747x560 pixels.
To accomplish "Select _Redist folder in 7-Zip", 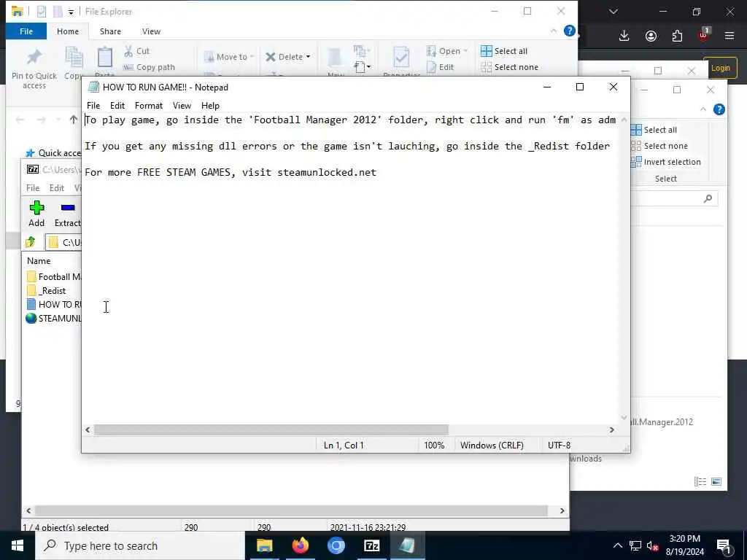I will pyautogui.click(x=47, y=291).
